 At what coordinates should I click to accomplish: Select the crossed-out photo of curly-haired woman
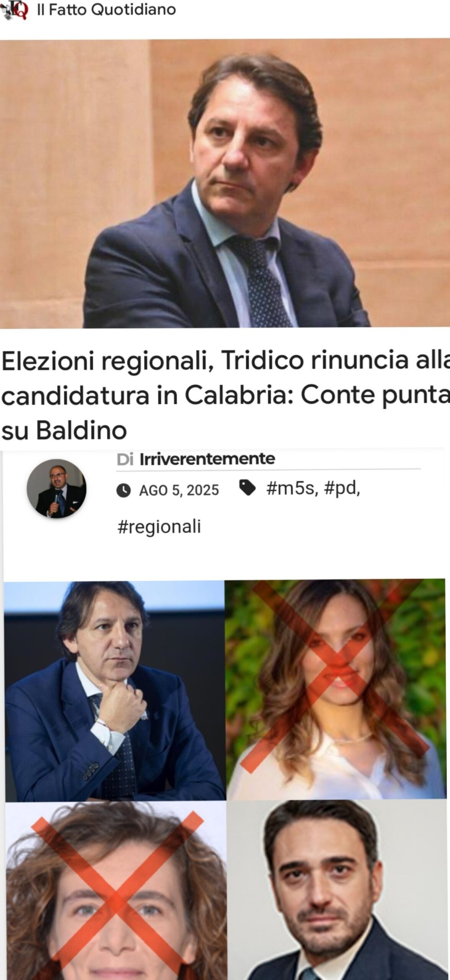pos(116,890)
